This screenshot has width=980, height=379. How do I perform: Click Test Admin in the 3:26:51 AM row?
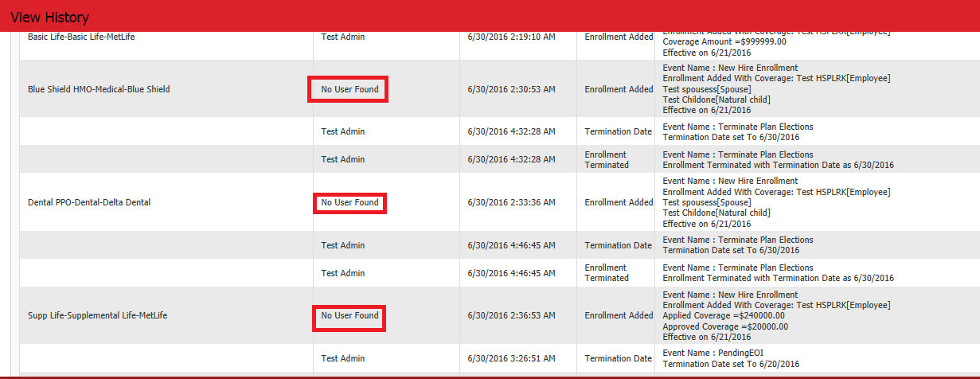(342, 358)
